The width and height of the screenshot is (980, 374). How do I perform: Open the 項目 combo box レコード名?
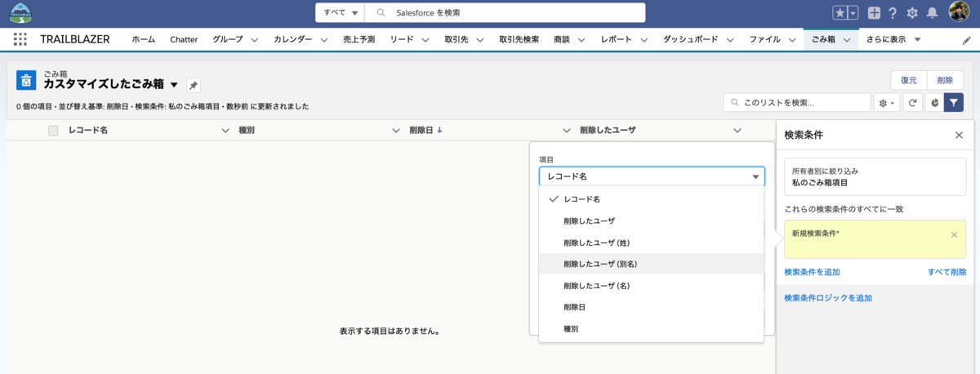(652, 176)
